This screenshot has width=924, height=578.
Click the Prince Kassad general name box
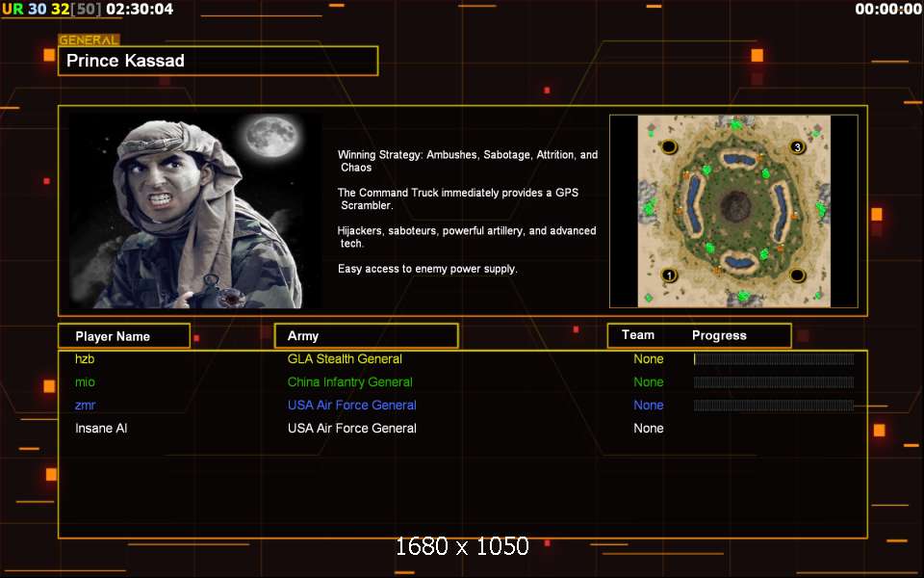218,61
